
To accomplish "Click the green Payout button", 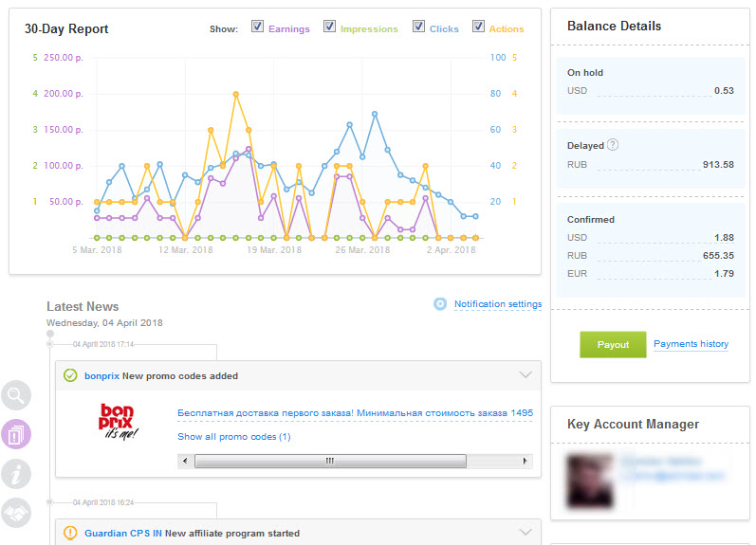I will (613, 344).
